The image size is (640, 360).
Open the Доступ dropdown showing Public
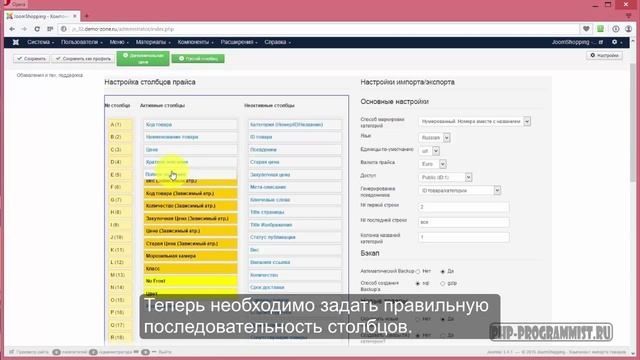[445, 177]
